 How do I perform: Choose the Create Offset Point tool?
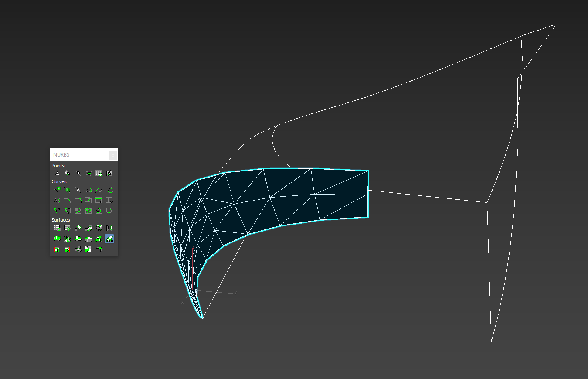[x=68, y=173]
